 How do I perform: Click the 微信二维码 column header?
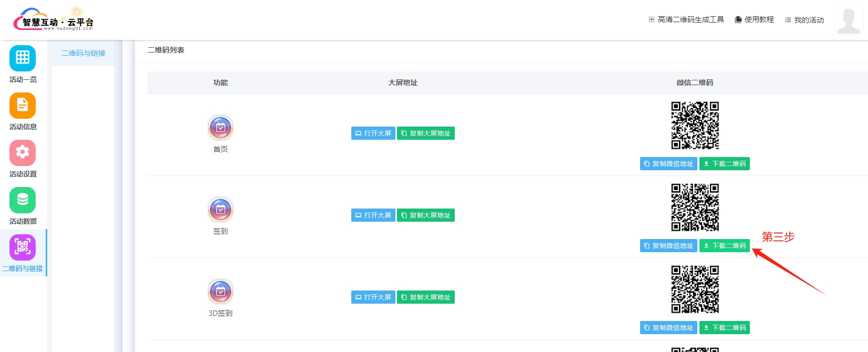pos(695,82)
